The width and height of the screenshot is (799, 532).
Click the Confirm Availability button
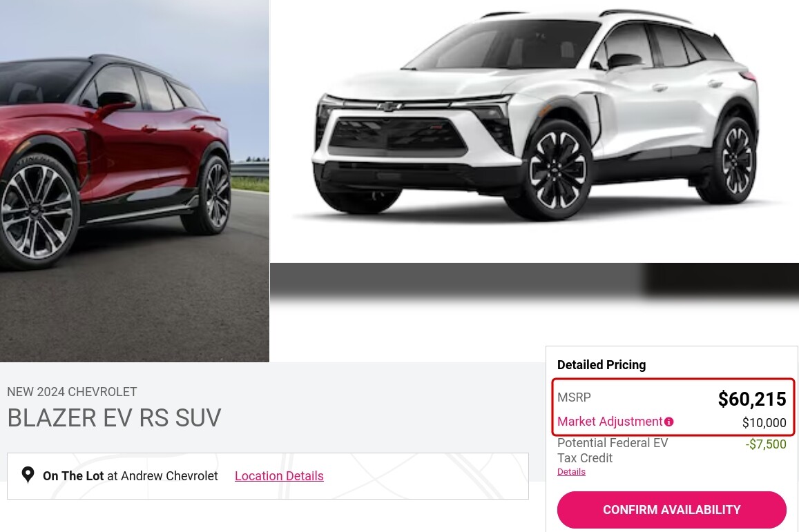click(x=672, y=510)
